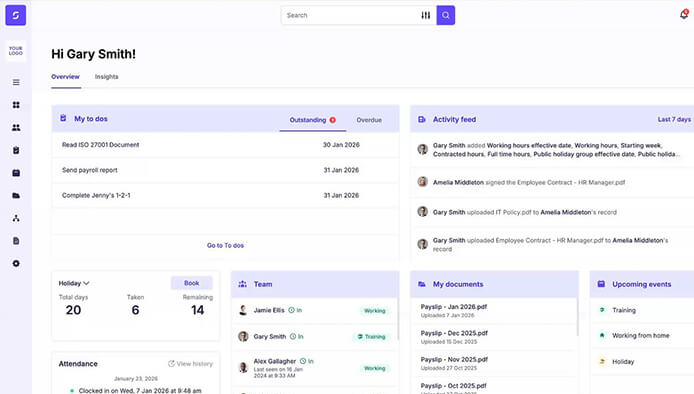694x394 pixels.
Task: Toggle the hamburger menu in the sidebar
Action: pos(16,82)
